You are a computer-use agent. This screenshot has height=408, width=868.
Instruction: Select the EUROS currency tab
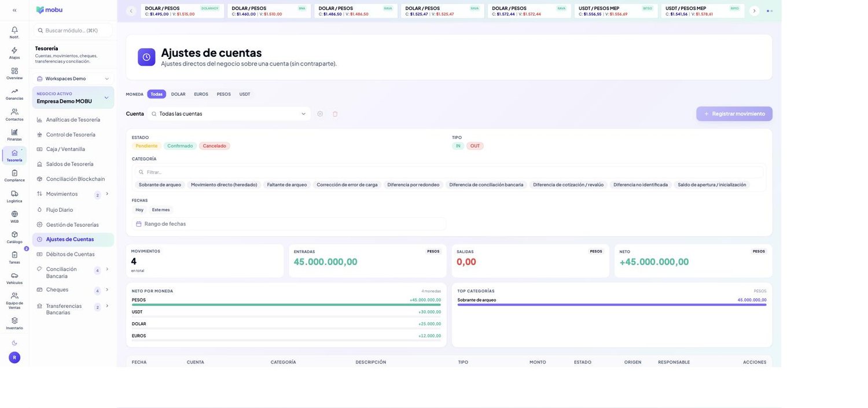tap(201, 94)
